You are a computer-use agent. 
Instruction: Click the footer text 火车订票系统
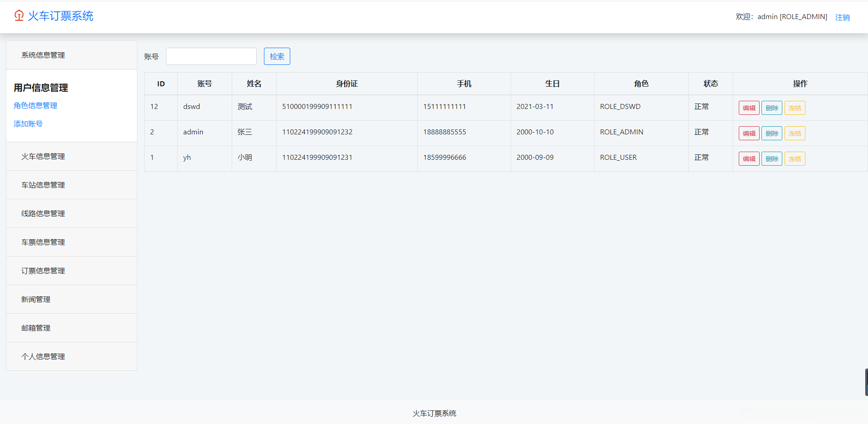point(434,414)
